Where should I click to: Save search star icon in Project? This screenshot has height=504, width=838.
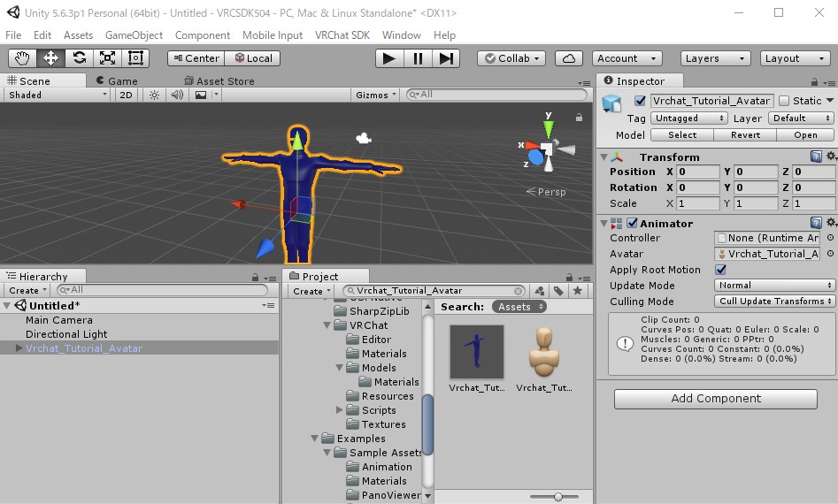[x=577, y=291]
